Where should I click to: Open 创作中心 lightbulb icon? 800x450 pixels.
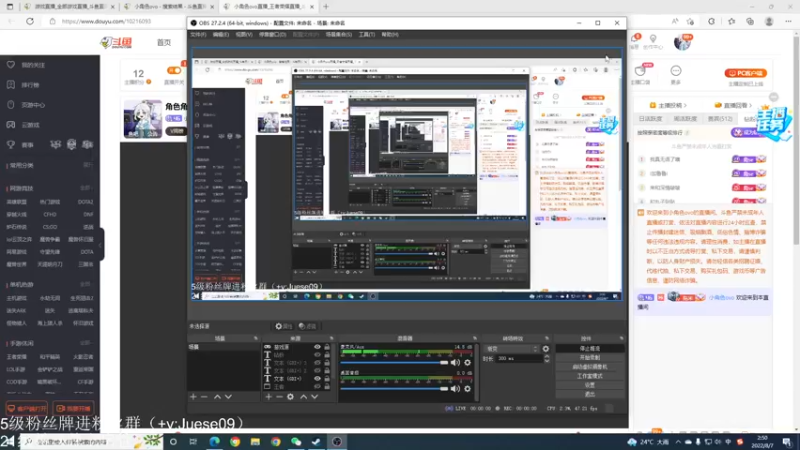click(653, 39)
